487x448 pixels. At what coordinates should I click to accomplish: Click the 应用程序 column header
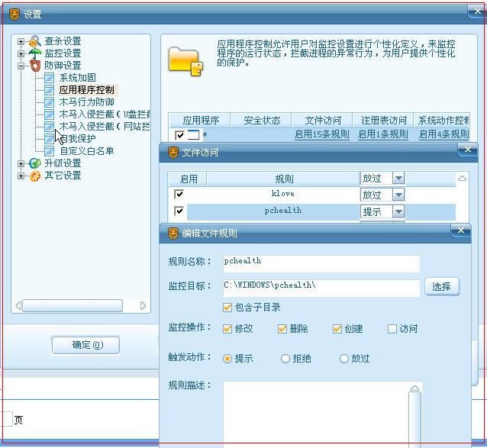[201, 121]
